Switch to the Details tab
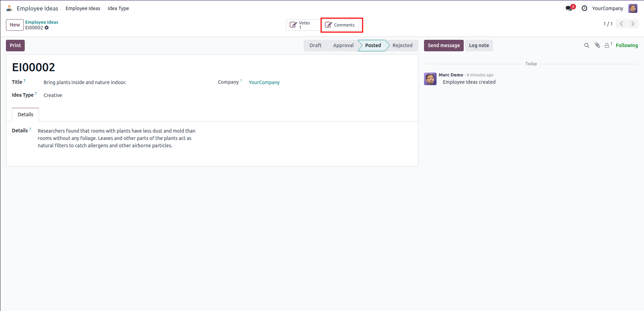 25,114
